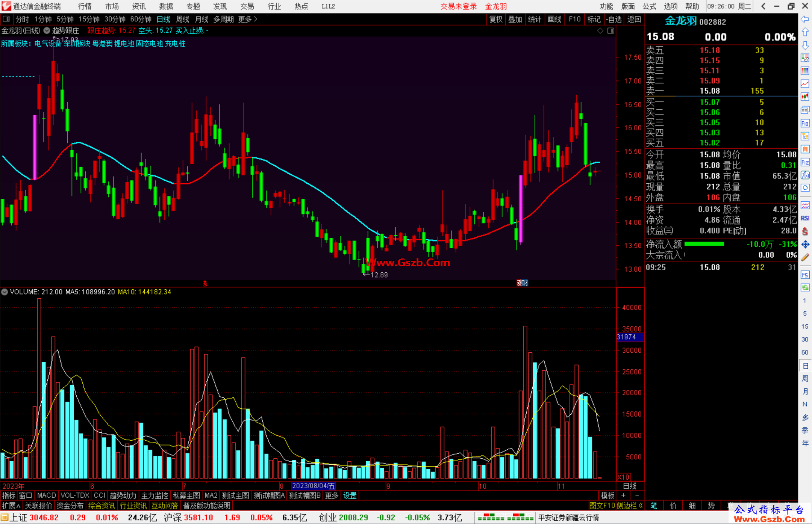Select period 15 in right sidebar
This screenshot has width=812, height=524.
[x=805, y=326]
